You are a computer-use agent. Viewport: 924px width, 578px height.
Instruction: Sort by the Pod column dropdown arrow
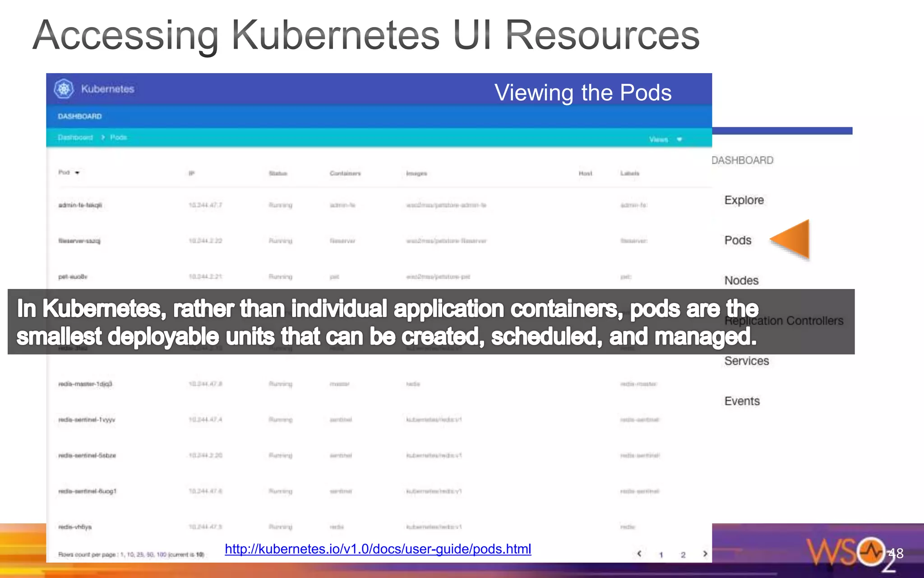(77, 173)
